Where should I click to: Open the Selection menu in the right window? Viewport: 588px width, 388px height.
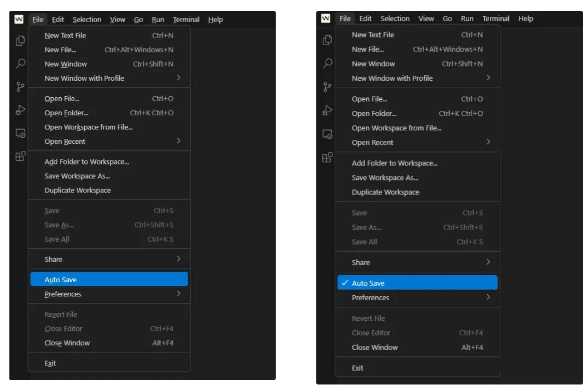click(395, 19)
